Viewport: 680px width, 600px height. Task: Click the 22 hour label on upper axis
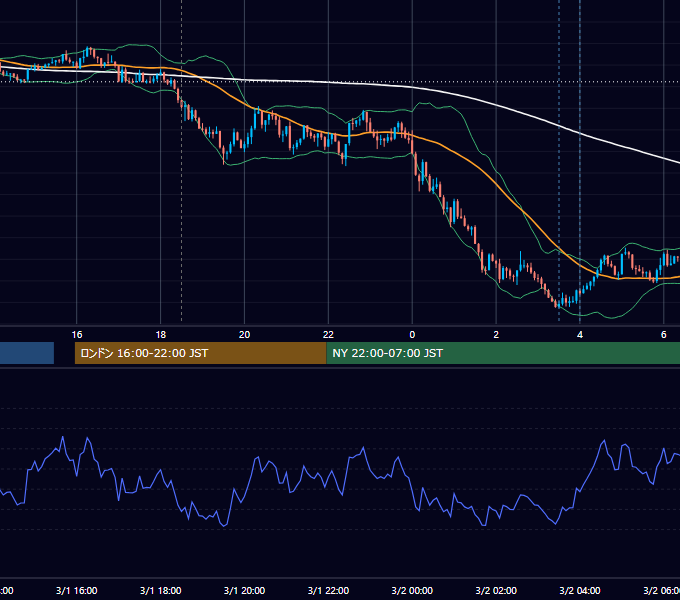coord(328,335)
